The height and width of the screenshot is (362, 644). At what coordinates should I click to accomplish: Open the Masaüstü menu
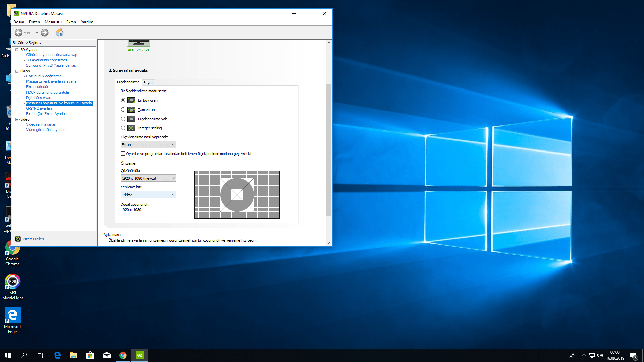pyautogui.click(x=53, y=22)
